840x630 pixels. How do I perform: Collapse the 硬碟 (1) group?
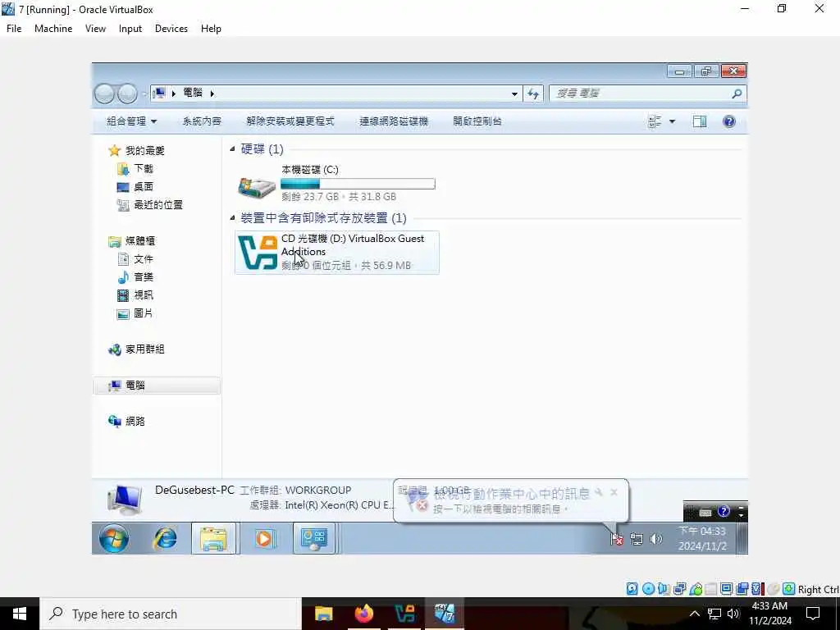(x=232, y=149)
